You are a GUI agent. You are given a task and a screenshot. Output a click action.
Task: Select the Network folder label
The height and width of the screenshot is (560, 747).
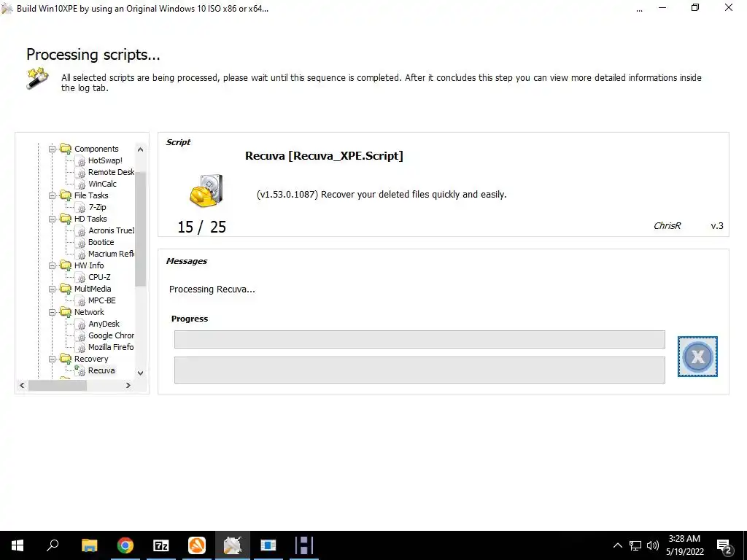[89, 312]
